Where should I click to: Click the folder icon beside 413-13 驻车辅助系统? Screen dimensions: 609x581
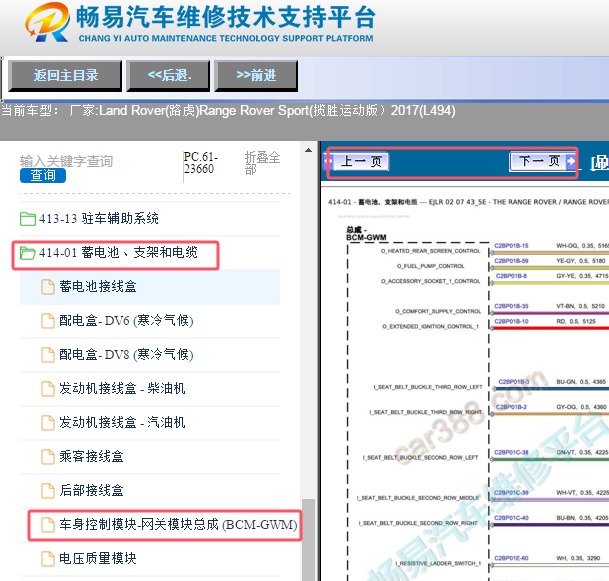tap(28, 219)
